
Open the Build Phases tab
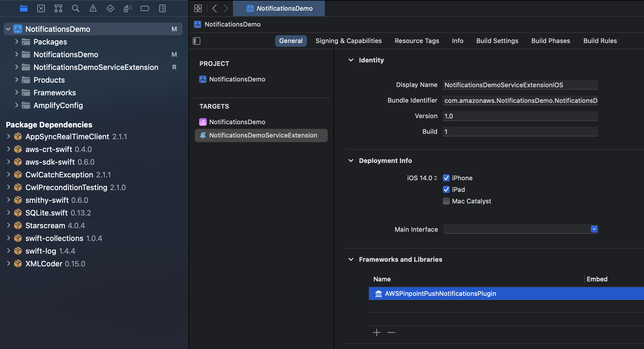551,41
